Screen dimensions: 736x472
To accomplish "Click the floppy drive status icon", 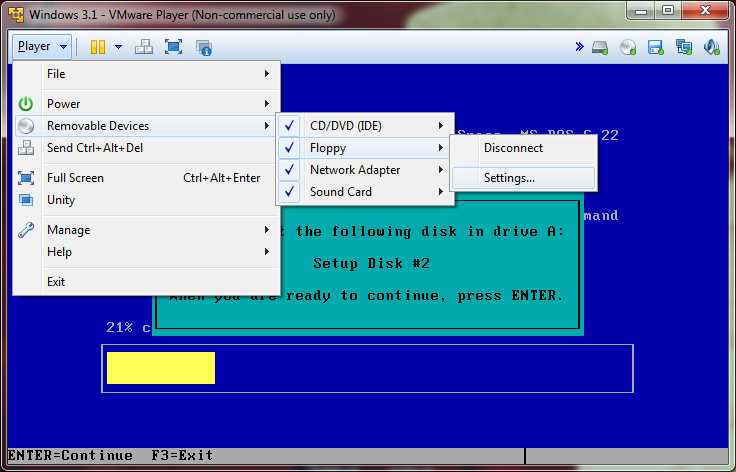I will (656, 47).
